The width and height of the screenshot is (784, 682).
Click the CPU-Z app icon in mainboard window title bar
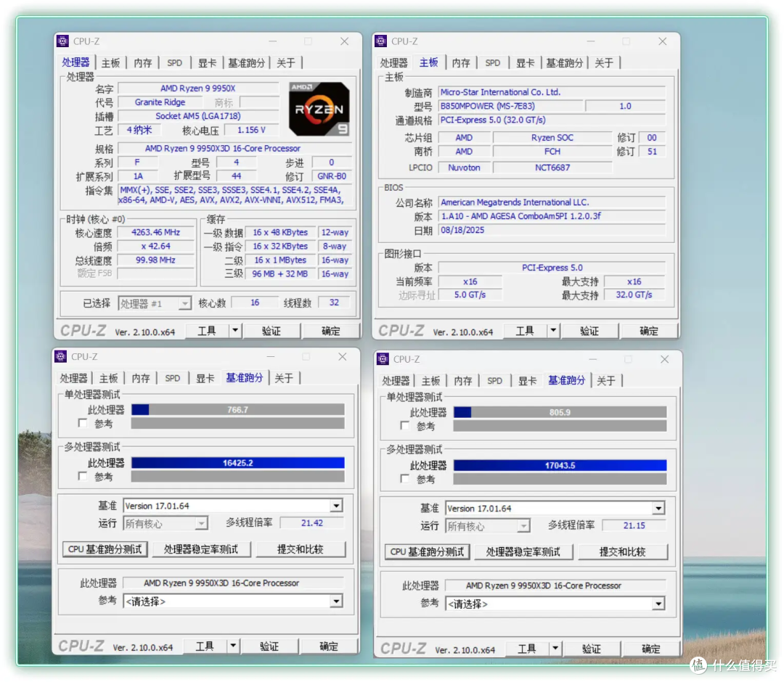click(380, 41)
